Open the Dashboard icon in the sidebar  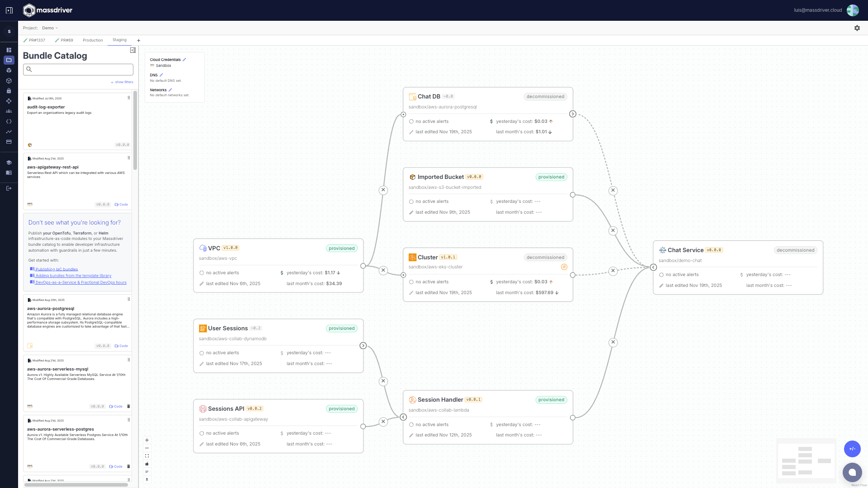pyautogui.click(x=9, y=50)
